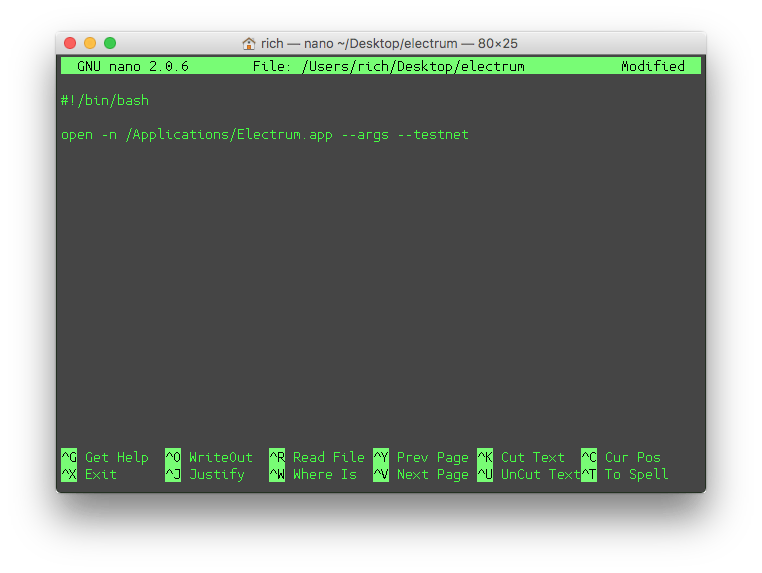Click the '--testnet' flag text

tap(433, 135)
